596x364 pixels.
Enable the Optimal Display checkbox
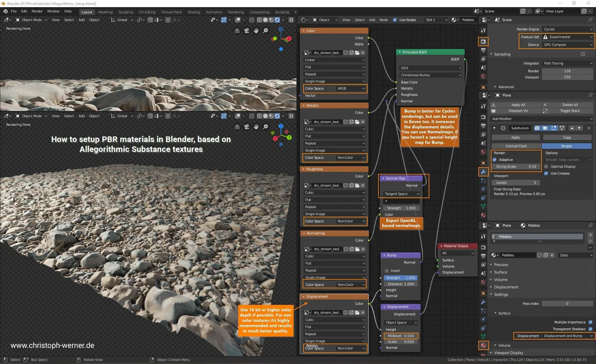click(546, 166)
